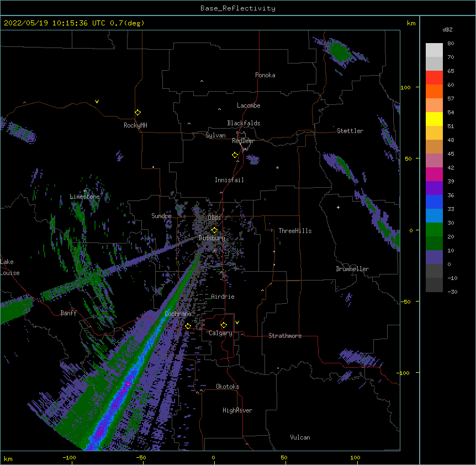The height and width of the screenshot is (465, 476).
Task: Click the Drumheller label
Action: pos(352,269)
